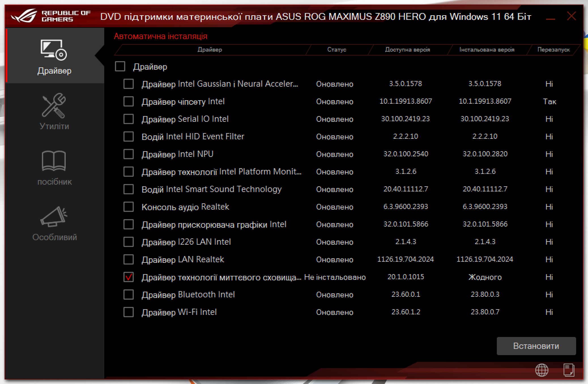The height and width of the screenshot is (384, 588).
Task: Check the Intel Platform Monitoring driver checkbox
Action: 129,172
